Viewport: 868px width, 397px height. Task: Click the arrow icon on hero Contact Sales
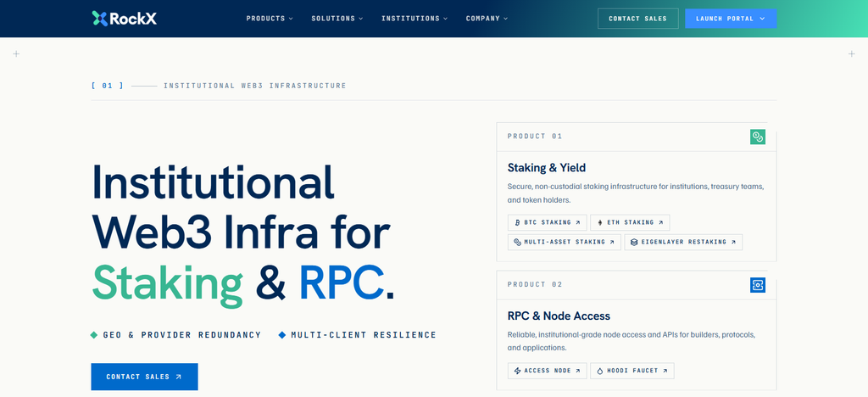178,377
